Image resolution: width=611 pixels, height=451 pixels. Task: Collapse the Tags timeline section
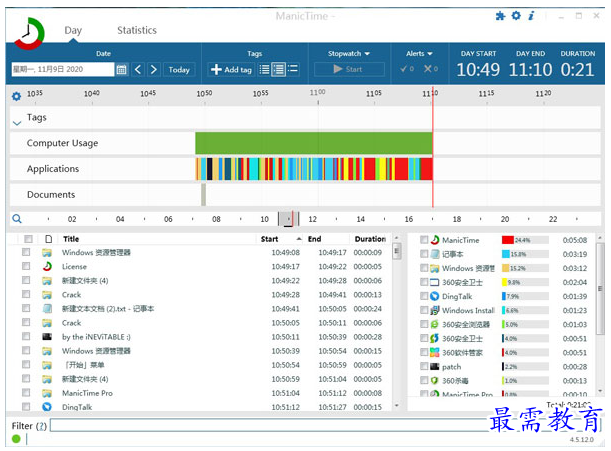point(16,119)
